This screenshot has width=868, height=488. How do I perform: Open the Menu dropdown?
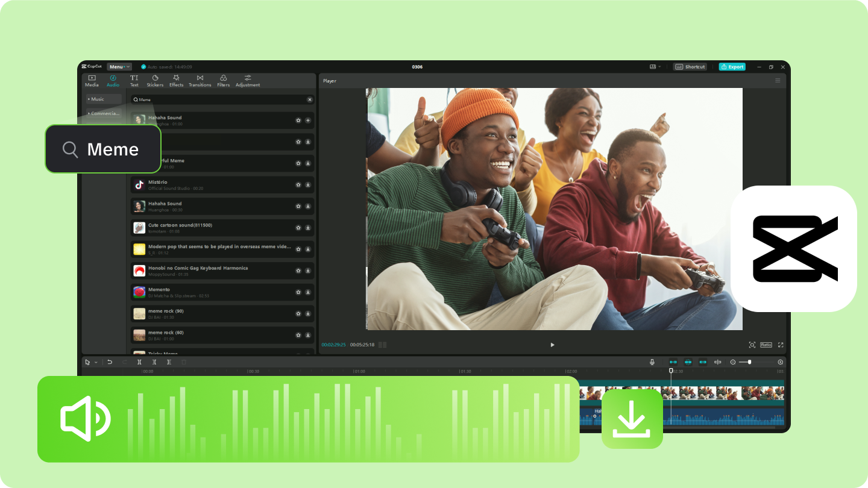click(x=119, y=67)
